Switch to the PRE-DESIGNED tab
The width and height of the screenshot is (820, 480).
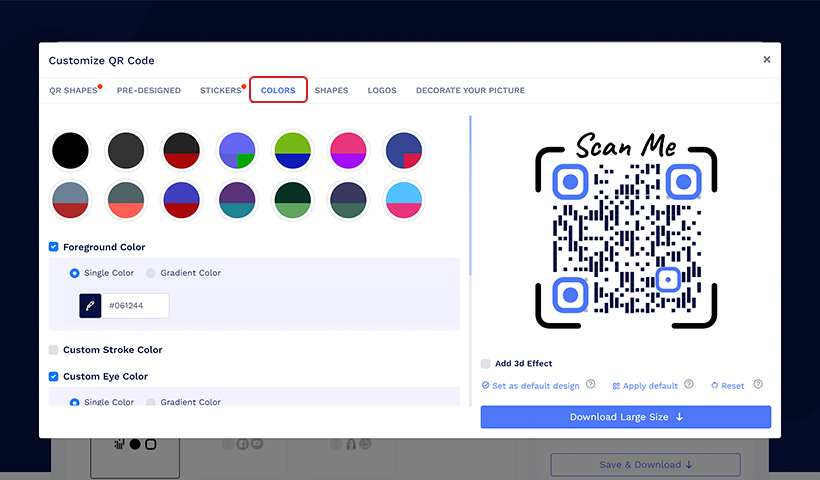(x=149, y=90)
